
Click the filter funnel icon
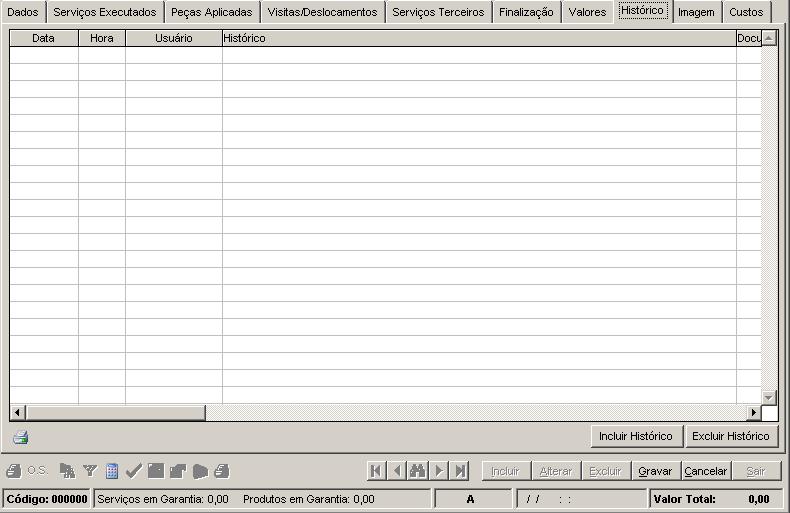[90, 471]
